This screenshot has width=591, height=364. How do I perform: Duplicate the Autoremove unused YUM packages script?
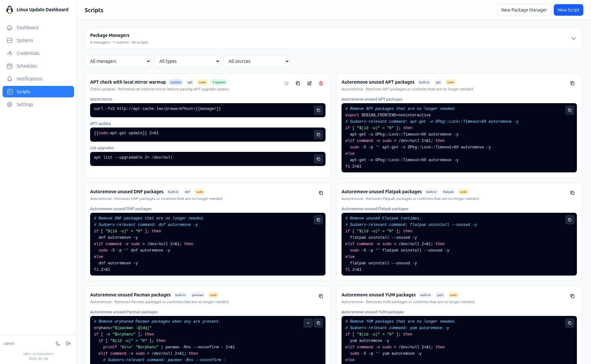572,296
